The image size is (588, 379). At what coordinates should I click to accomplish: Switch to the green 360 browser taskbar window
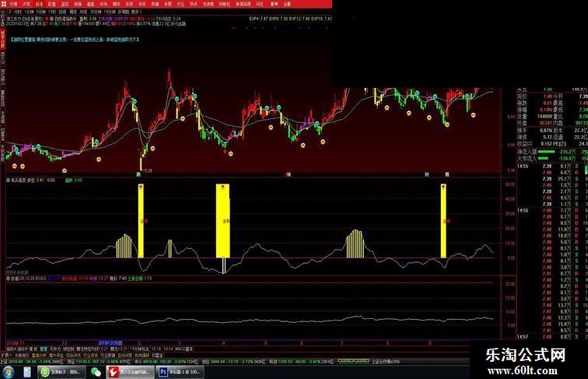point(61,372)
